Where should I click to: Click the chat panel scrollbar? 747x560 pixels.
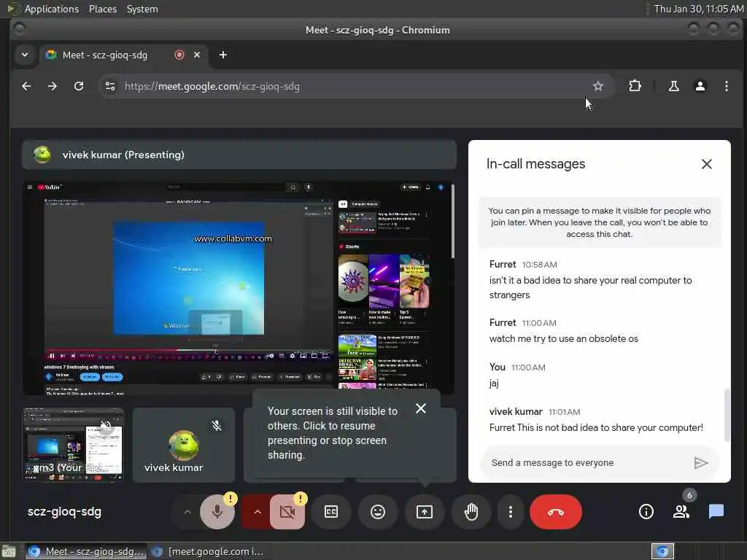[727, 415]
